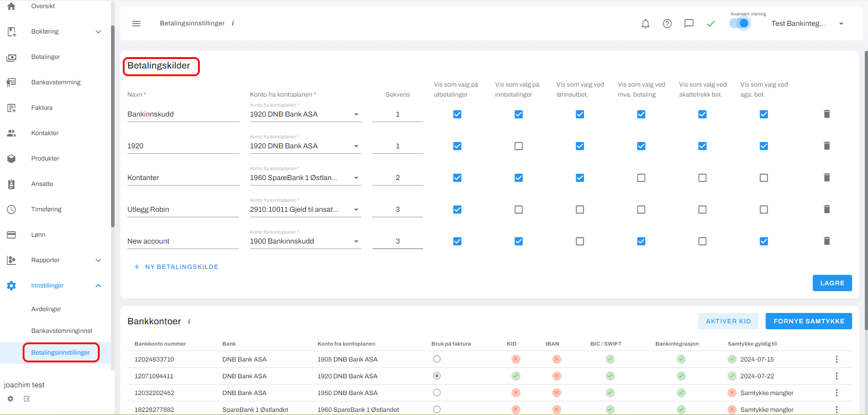Delete the Kontanter payment source
The width and height of the screenshot is (868, 415).
827,177
